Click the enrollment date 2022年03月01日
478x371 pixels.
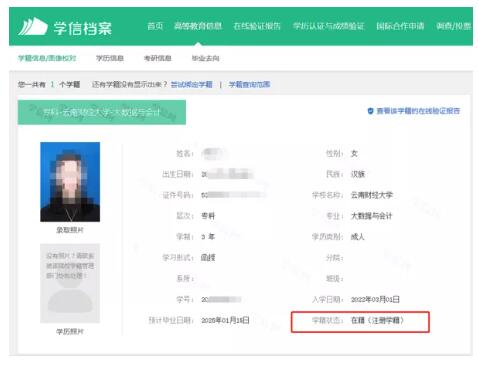tap(375, 299)
